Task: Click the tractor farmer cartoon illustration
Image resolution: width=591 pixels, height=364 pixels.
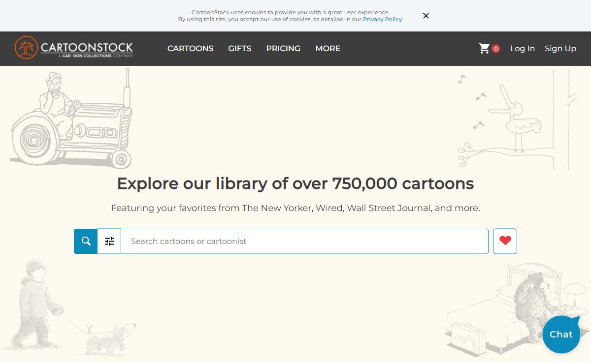Action: [71, 118]
